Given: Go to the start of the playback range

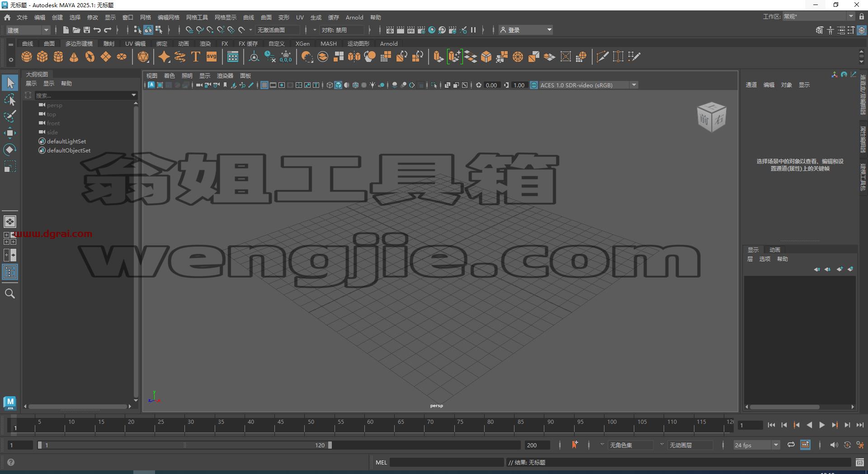Looking at the screenshot, I should tap(771, 425).
